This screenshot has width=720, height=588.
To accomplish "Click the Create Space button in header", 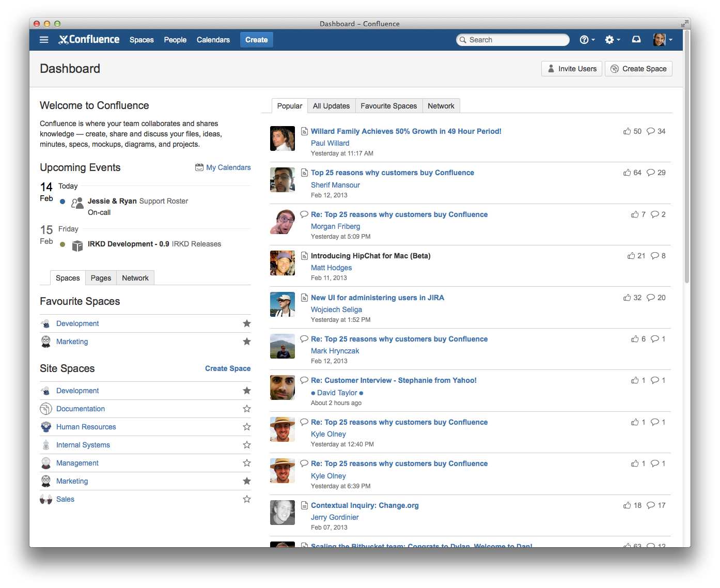I will [x=638, y=69].
